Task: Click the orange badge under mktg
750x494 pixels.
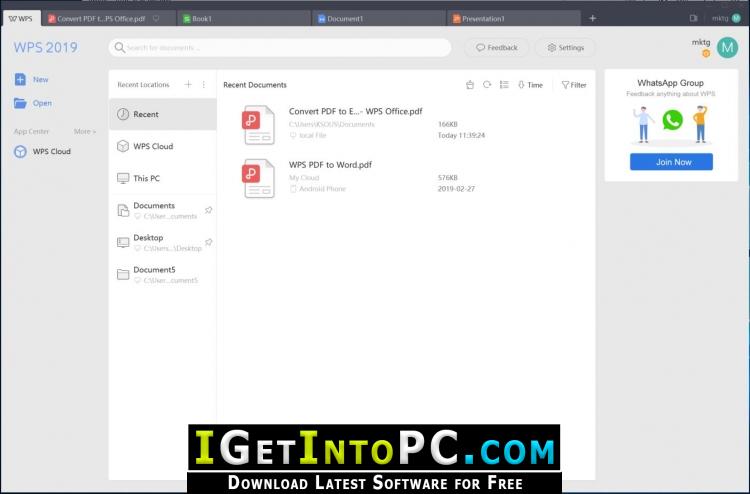Action: click(706, 54)
